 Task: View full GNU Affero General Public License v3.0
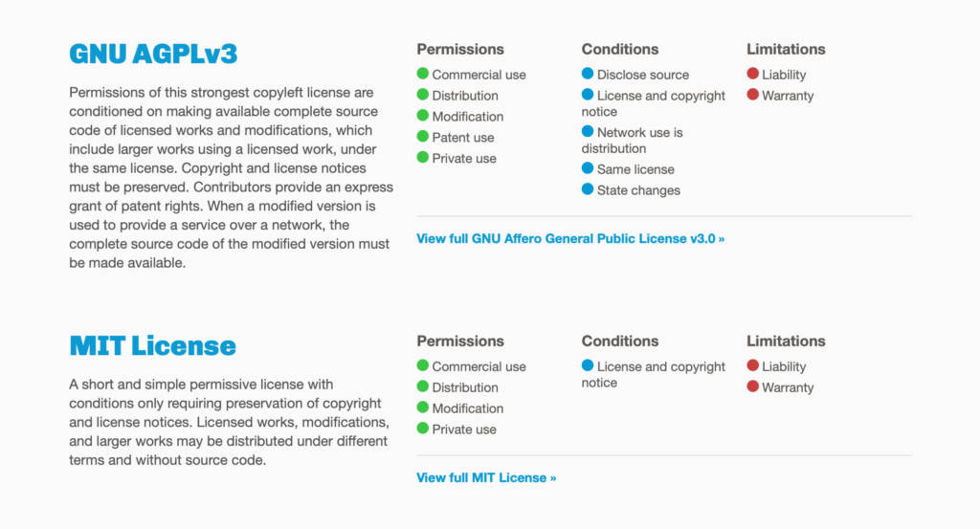click(570, 238)
